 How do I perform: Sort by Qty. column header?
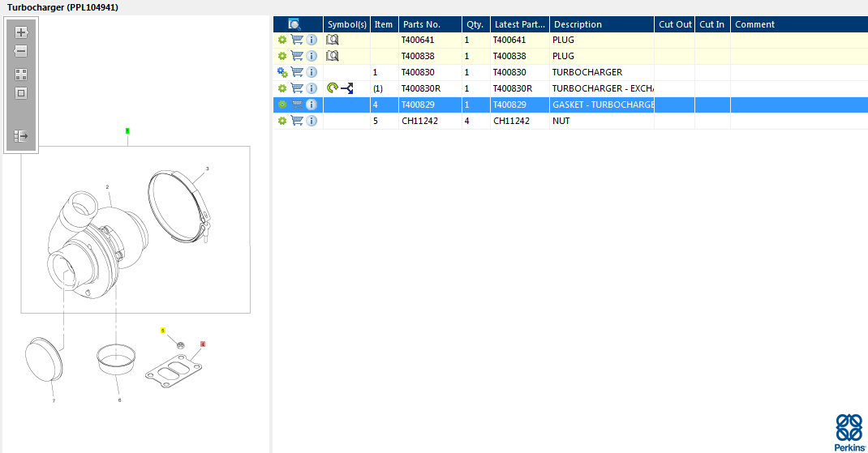pos(476,24)
